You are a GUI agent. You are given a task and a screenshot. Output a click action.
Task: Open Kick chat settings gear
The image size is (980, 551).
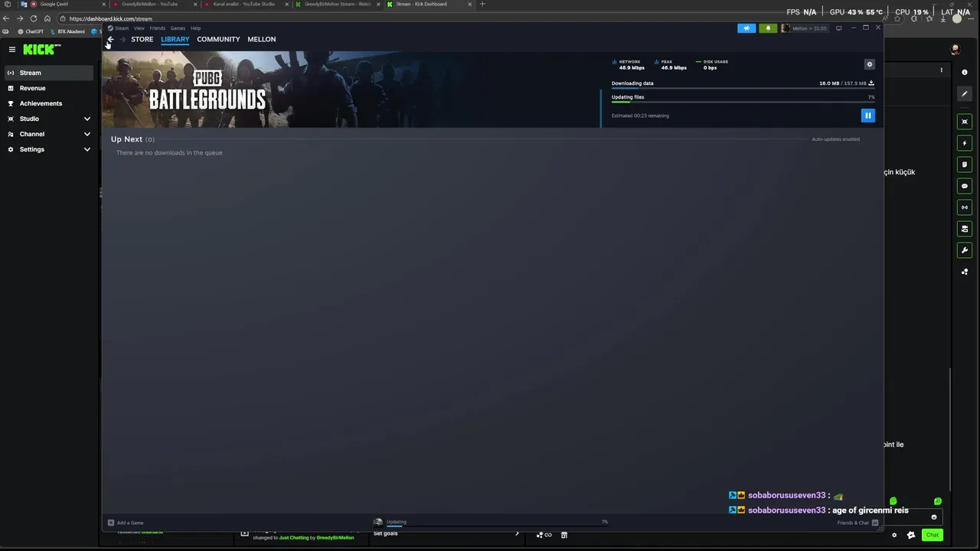pyautogui.click(x=894, y=535)
